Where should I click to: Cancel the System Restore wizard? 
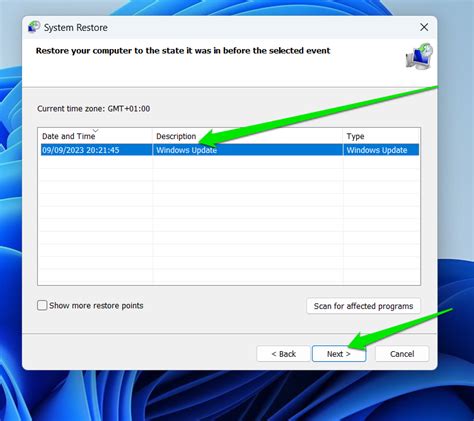[x=402, y=354]
